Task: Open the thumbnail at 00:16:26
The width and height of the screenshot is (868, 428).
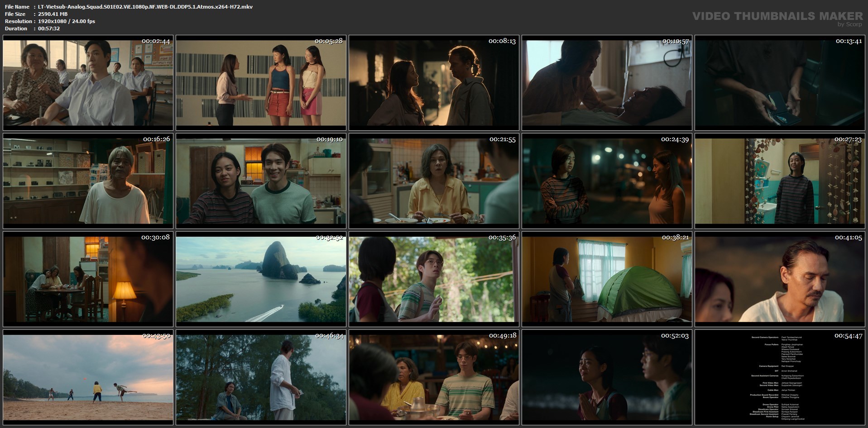Action: (x=88, y=181)
